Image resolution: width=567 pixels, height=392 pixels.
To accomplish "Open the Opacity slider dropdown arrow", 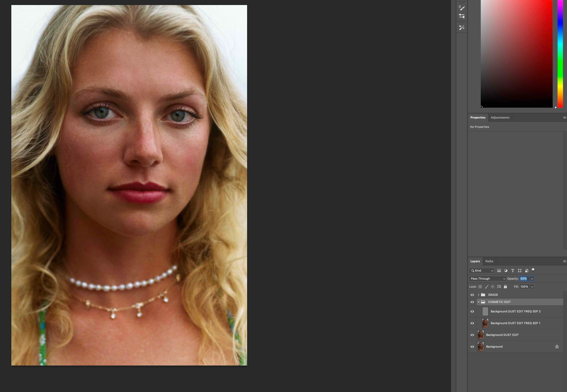I will (x=532, y=279).
